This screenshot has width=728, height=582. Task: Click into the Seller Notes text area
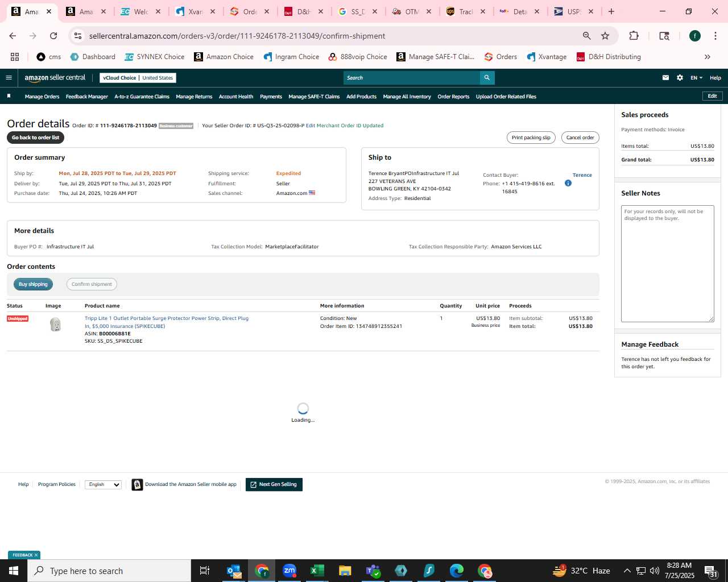pos(668,264)
